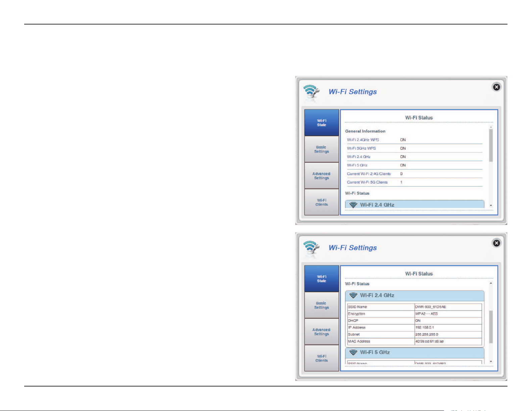Click Wi-Fi Settings title in lower dialog
This screenshot has width=532, height=411.
[x=353, y=248]
